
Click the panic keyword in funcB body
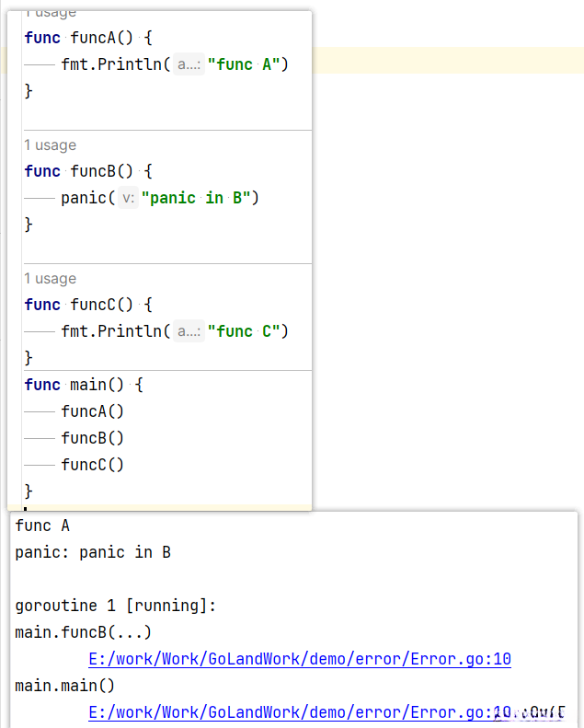click(x=84, y=198)
